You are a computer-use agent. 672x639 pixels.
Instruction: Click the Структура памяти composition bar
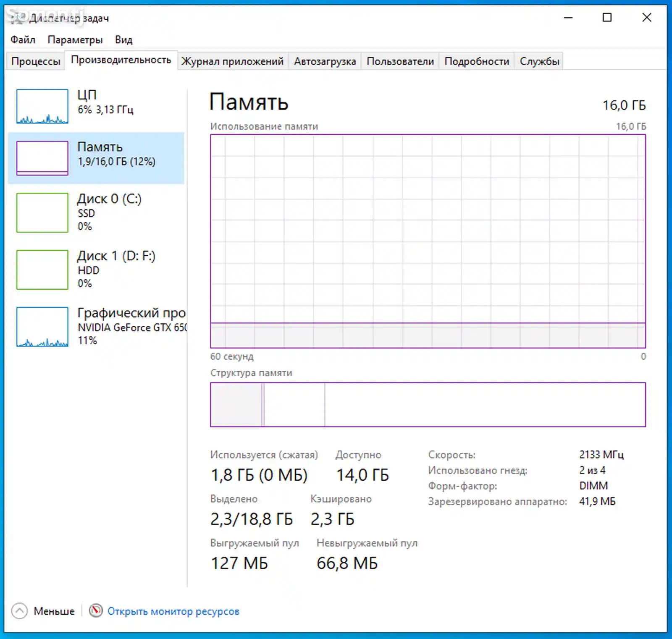coord(428,404)
